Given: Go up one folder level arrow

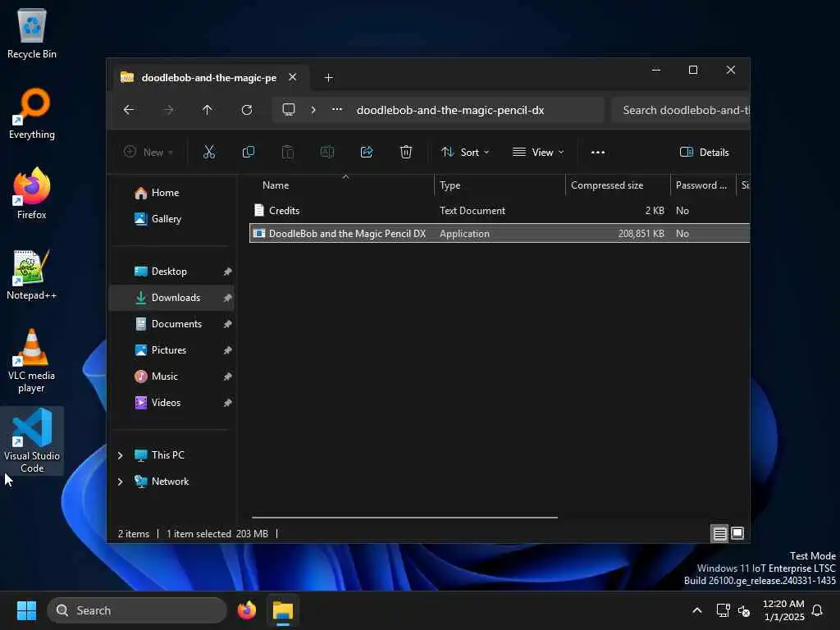Looking at the screenshot, I should tap(208, 110).
